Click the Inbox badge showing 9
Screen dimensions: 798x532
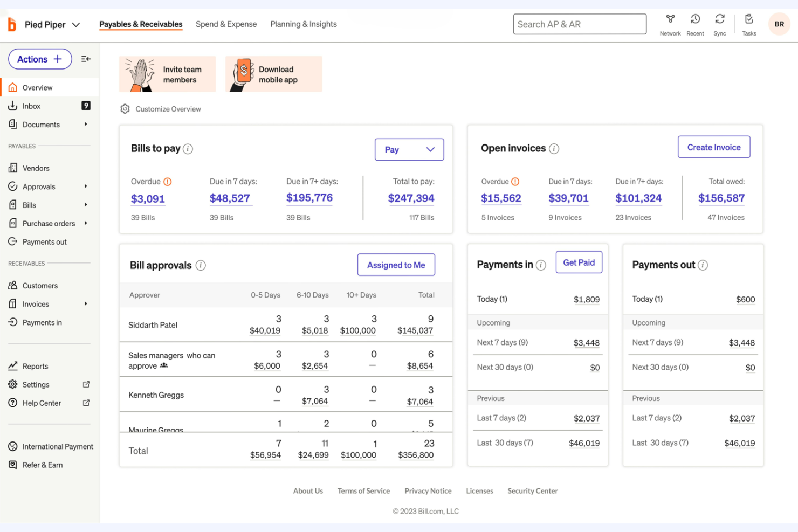86,106
